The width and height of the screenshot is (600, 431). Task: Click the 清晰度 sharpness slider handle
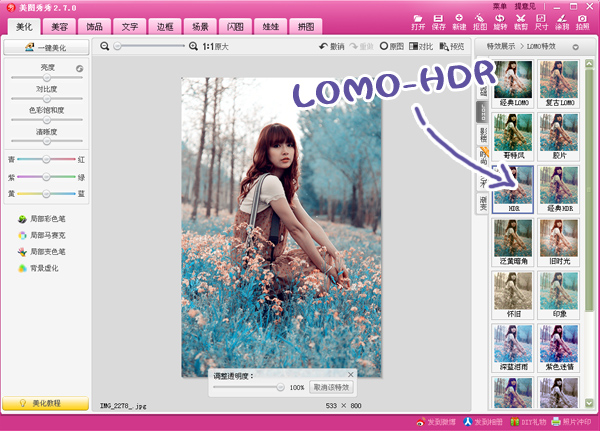pyautogui.click(x=47, y=141)
